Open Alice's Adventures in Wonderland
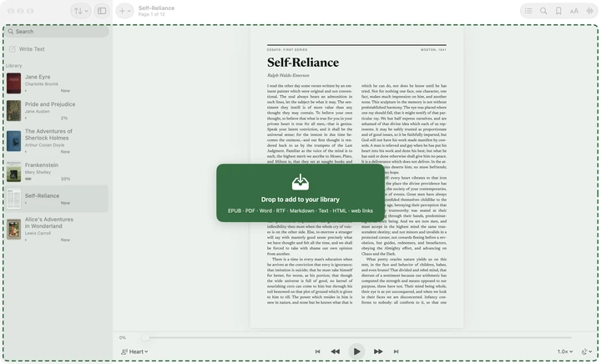 pos(57,229)
